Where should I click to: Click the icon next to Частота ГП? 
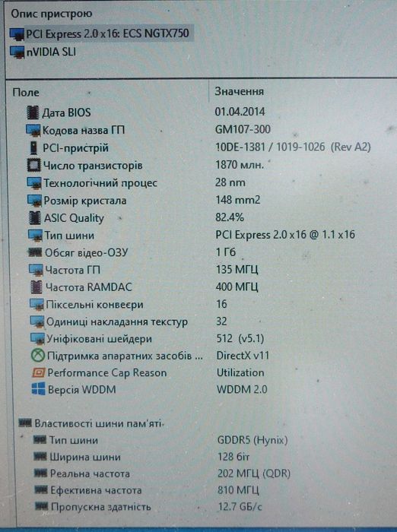click(36, 270)
